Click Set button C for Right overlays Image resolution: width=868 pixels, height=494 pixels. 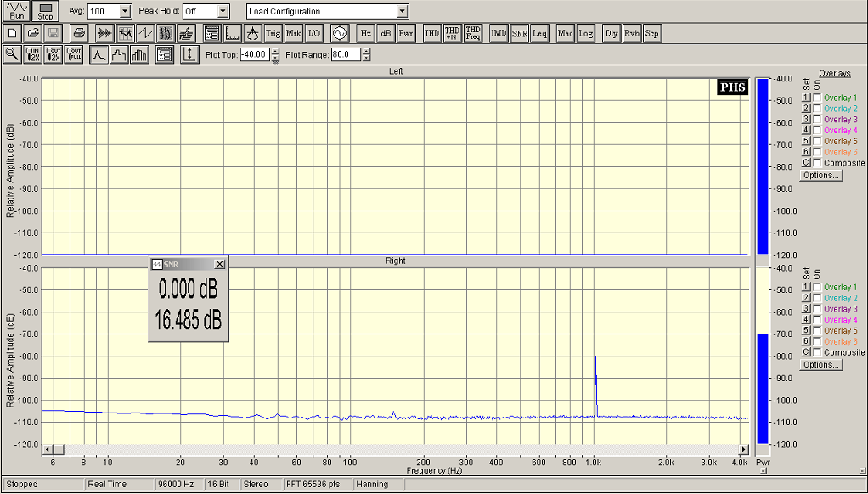click(x=807, y=352)
